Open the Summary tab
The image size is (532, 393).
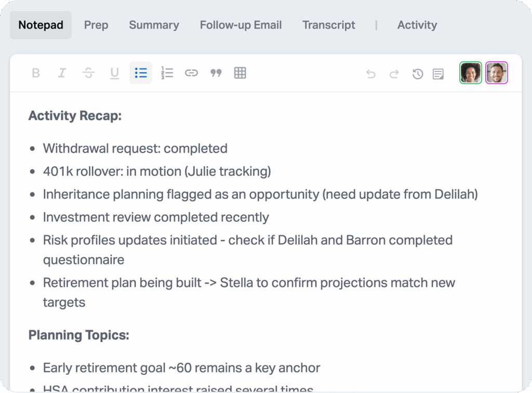point(154,25)
